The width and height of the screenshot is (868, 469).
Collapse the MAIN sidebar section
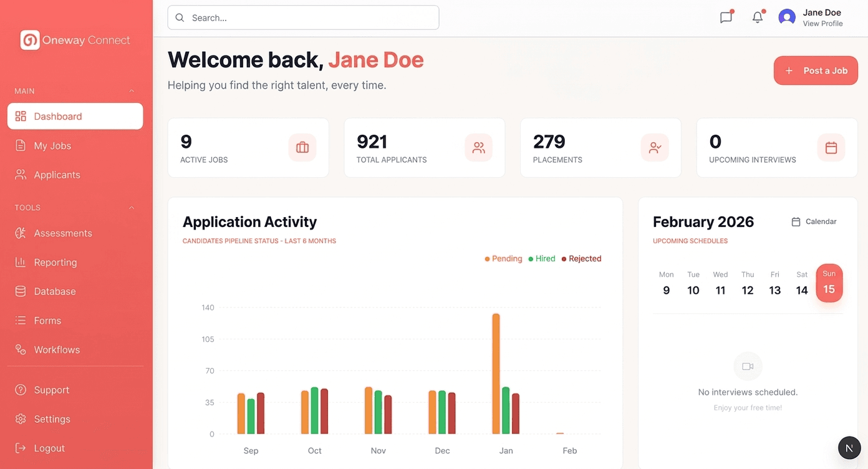point(132,90)
